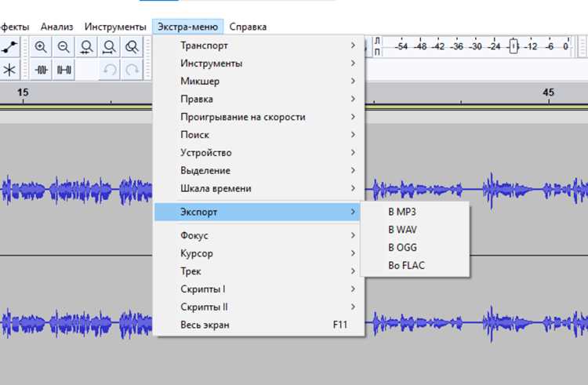Expand the Правка submenu

pyautogui.click(x=259, y=99)
